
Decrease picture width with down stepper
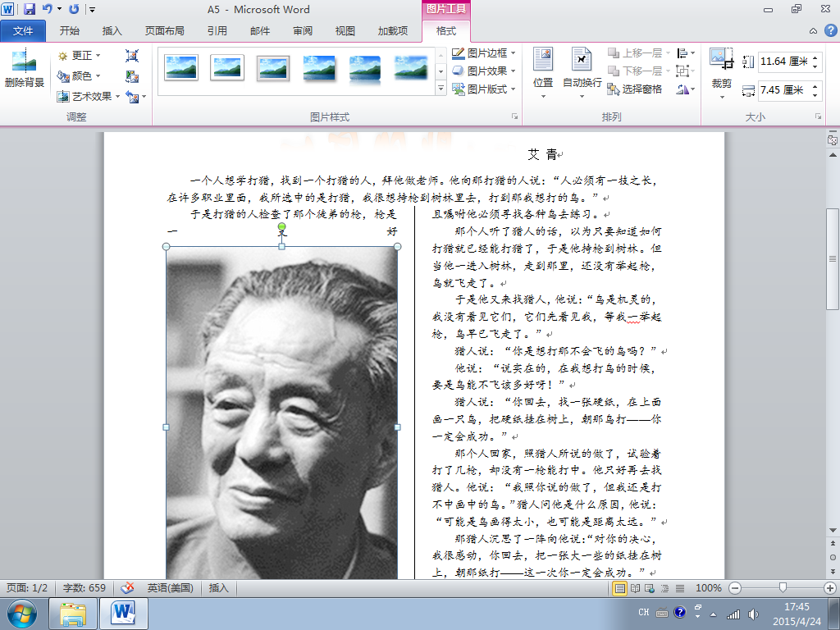click(815, 94)
